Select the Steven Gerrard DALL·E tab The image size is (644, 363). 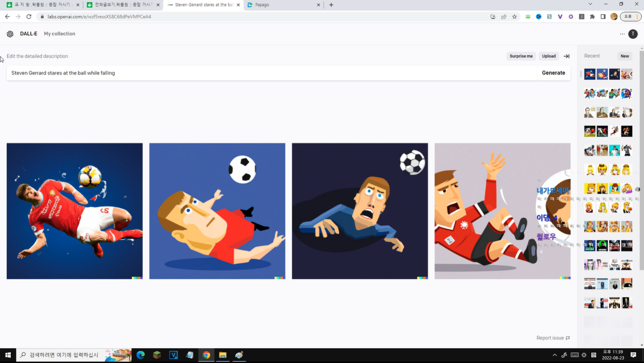pyautogui.click(x=203, y=5)
